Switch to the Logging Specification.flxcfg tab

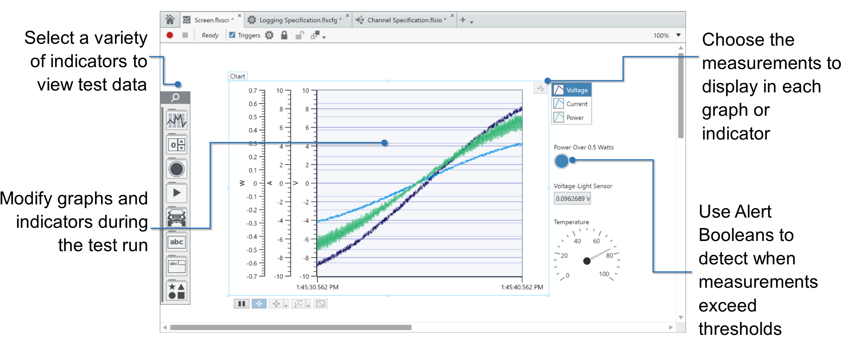[x=298, y=20]
